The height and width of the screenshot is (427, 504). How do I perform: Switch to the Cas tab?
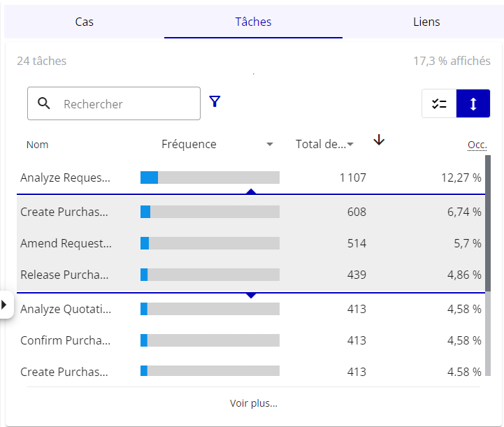85,22
